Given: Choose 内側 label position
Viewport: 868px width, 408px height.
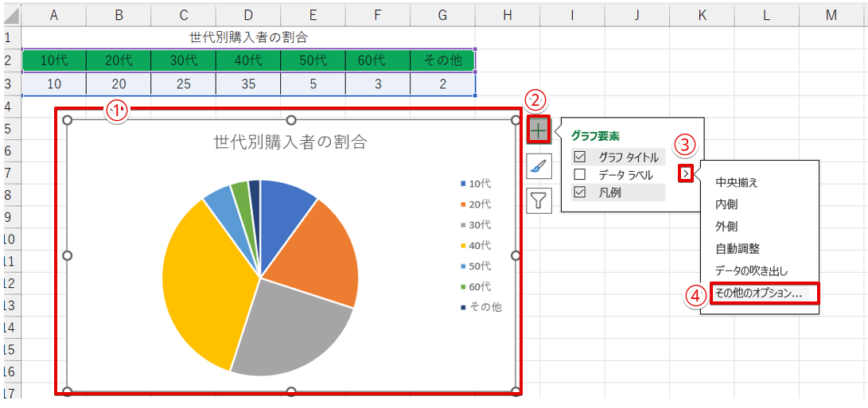Looking at the screenshot, I should click(x=726, y=204).
